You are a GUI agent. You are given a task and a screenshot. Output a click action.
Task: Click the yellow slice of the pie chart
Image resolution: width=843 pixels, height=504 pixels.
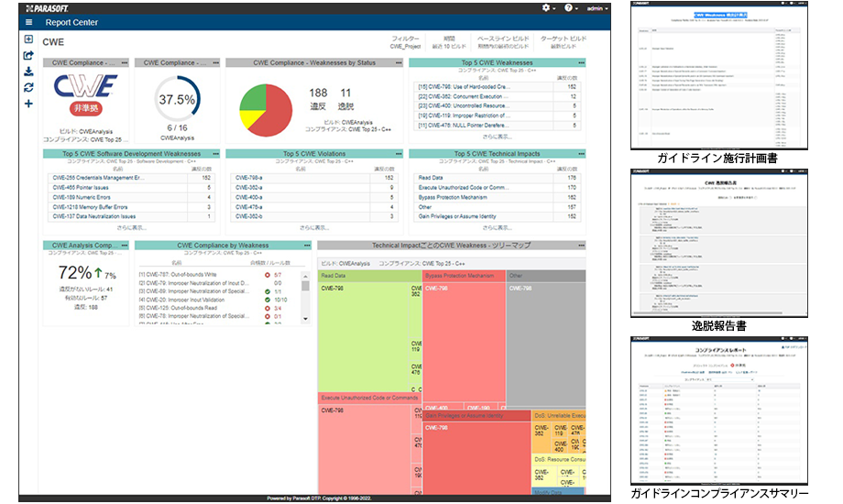250,119
